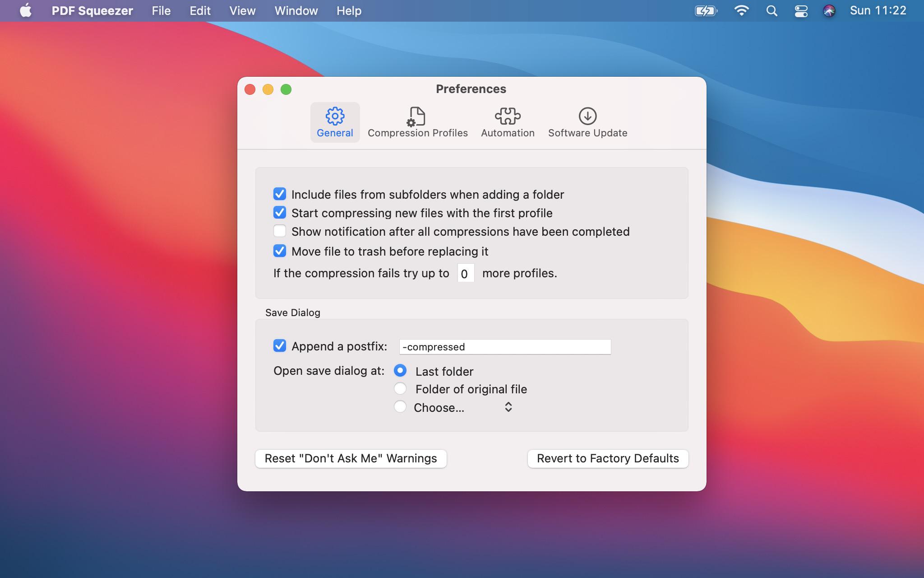Zoom the Preferences window
Viewport: 924px width, 578px height.
point(286,89)
